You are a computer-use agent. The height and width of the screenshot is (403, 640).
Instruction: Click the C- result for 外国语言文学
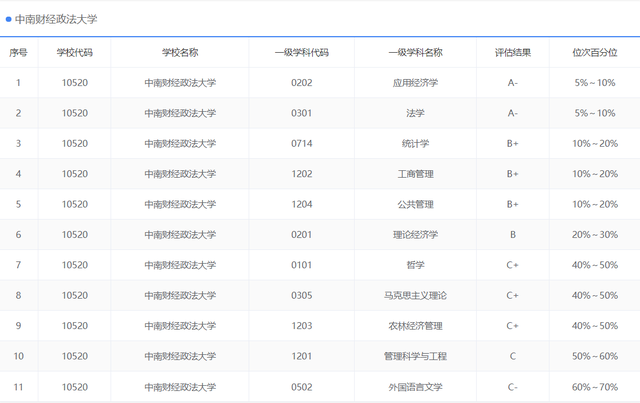pyautogui.click(x=513, y=387)
